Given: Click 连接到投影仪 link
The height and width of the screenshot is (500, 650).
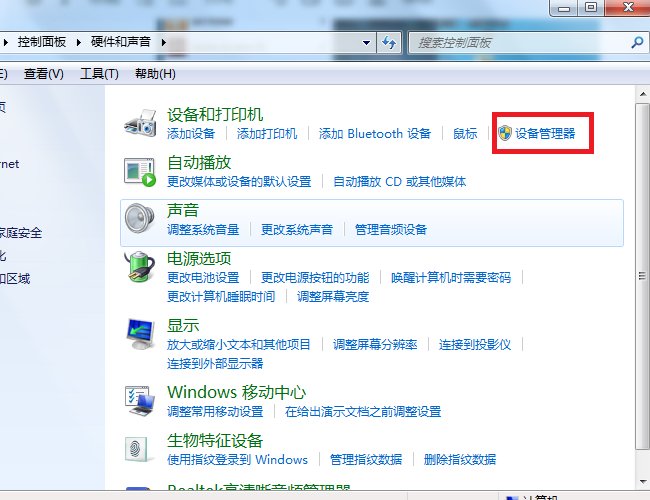Looking at the screenshot, I should [475, 345].
